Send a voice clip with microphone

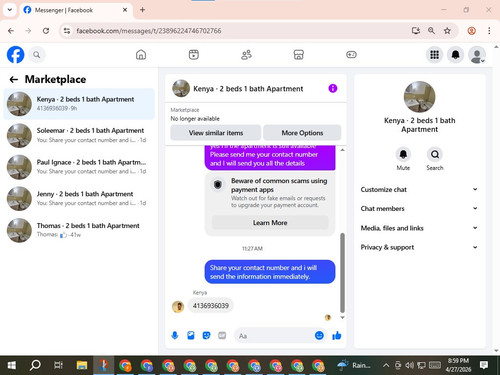point(175,335)
